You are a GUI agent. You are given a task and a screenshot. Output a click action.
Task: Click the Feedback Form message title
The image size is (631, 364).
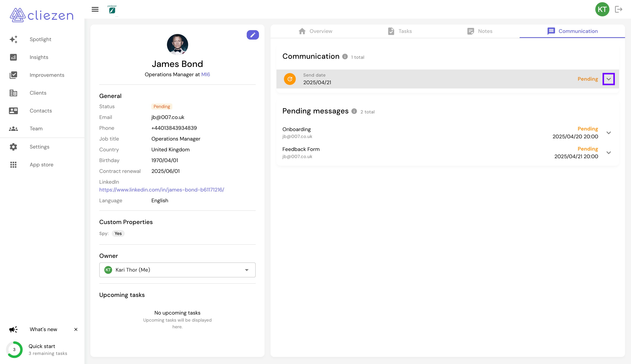(301, 149)
